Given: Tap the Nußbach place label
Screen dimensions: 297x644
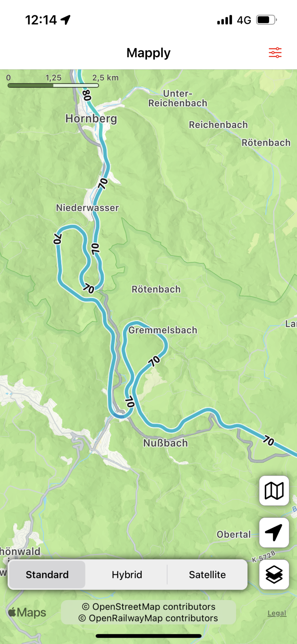Looking at the screenshot, I should point(165,443).
